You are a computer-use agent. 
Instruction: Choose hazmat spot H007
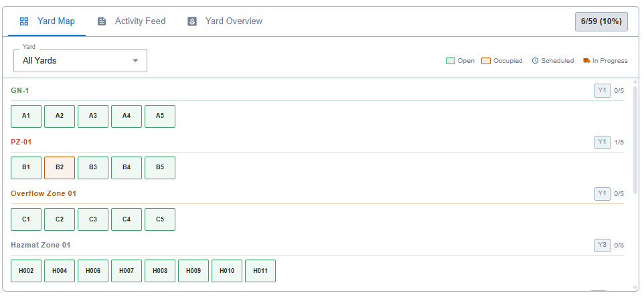click(x=127, y=270)
